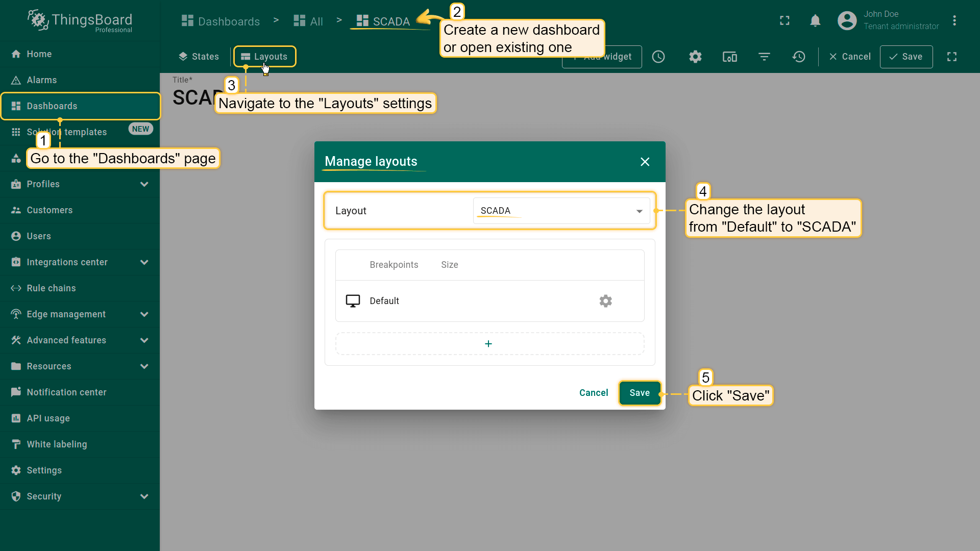Open the filters icon in toolbar
Image resolution: width=980 pixels, height=551 pixels.
pos(764,57)
